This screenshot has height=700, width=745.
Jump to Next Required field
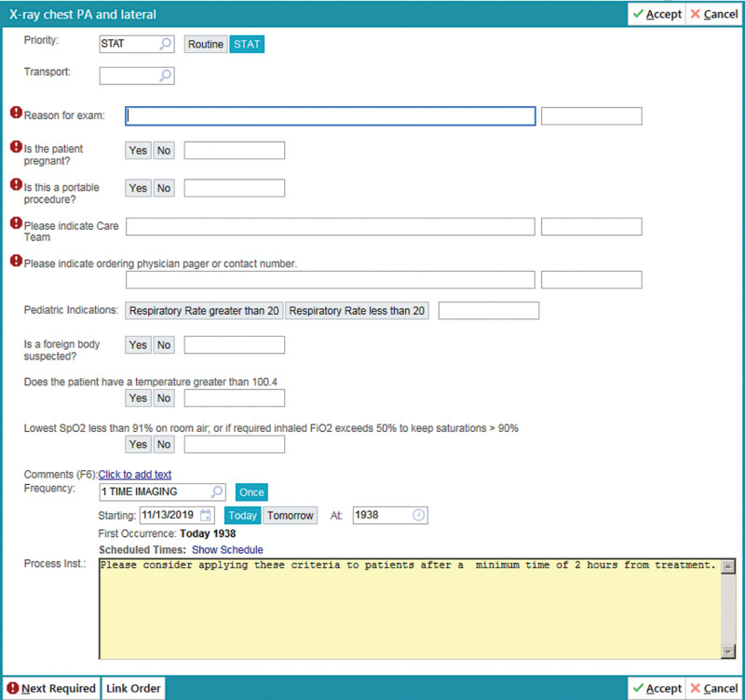coord(50,688)
